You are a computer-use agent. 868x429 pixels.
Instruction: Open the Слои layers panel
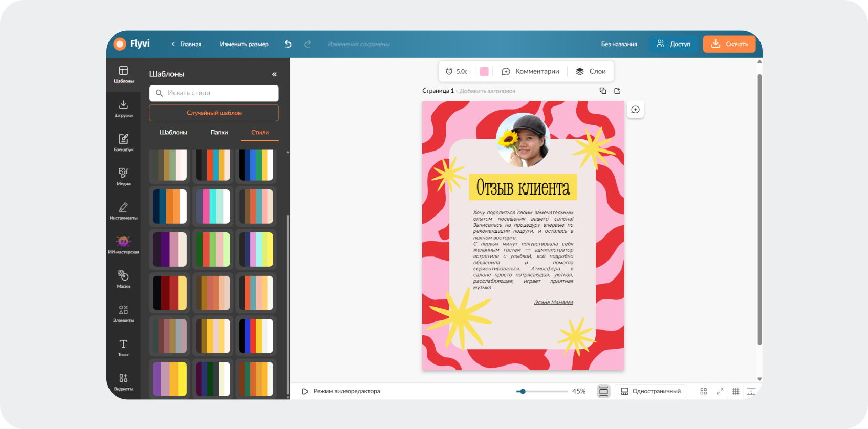coord(591,71)
